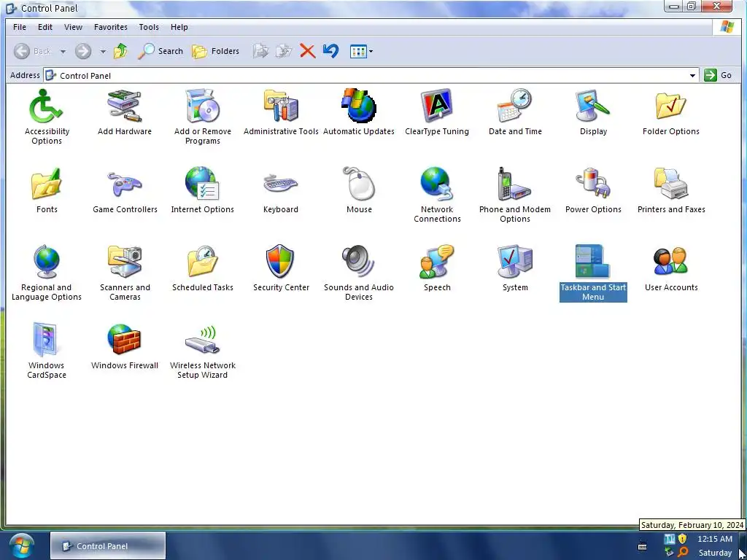The height and width of the screenshot is (560, 747).
Task: Launch Wireless Network Setup Wizard
Action: coord(203,351)
